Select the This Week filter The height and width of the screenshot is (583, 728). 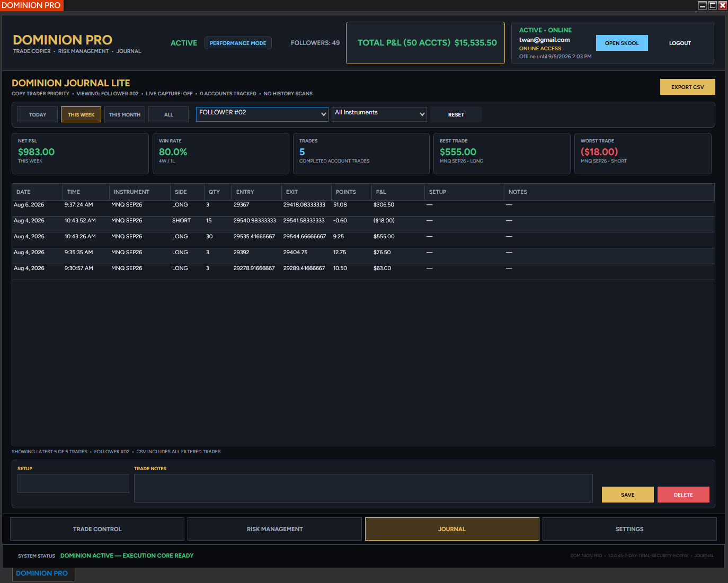[81, 114]
